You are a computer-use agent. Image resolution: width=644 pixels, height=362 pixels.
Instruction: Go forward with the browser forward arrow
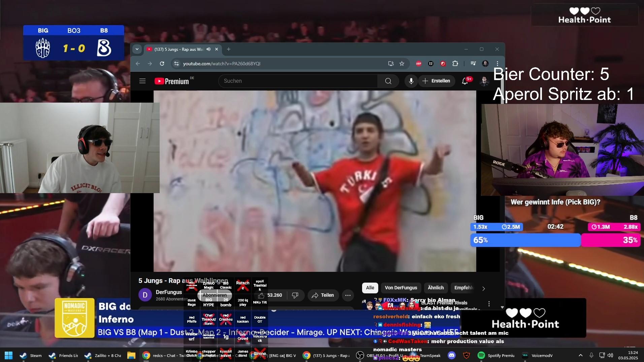tap(150, 64)
